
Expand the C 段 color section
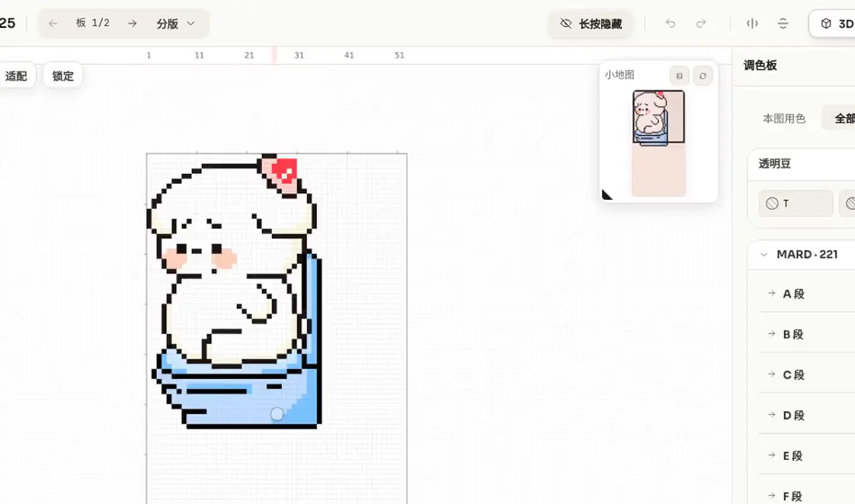807,375
